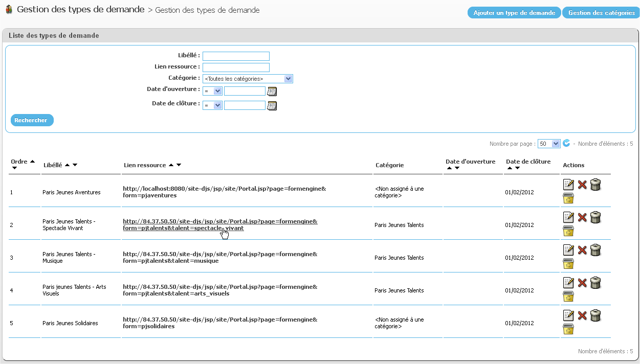This screenshot has width=640, height=364.
Task: Sort the Lien ressource column descending
Action: pyautogui.click(x=179, y=165)
